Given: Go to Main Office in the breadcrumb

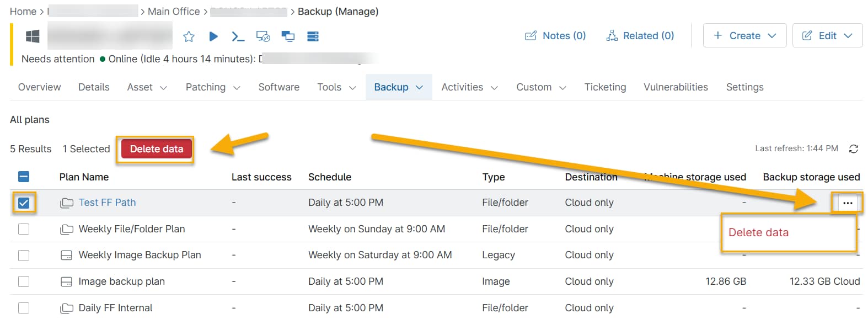Looking at the screenshot, I should [174, 12].
